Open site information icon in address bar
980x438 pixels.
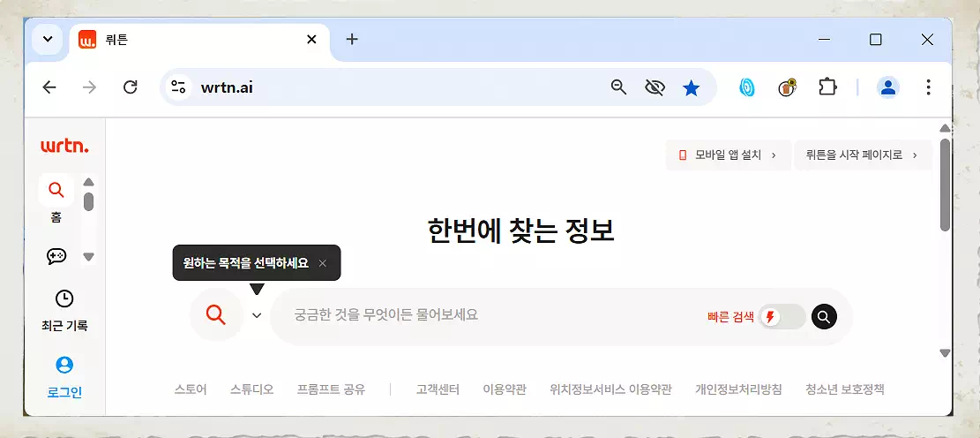point(178,87)
